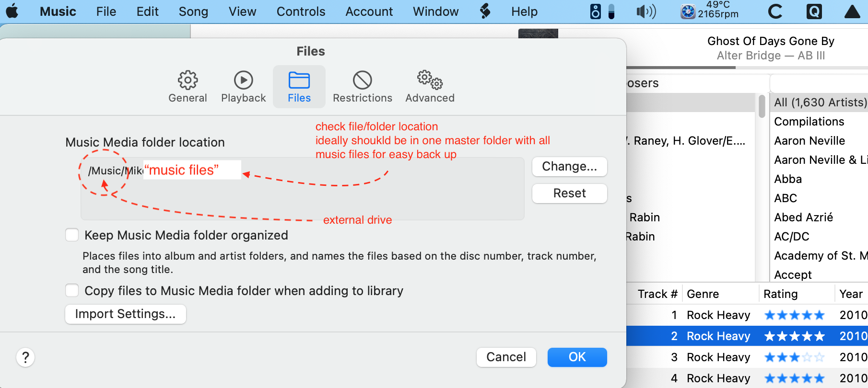Open Import Settings...

[126, 314]
